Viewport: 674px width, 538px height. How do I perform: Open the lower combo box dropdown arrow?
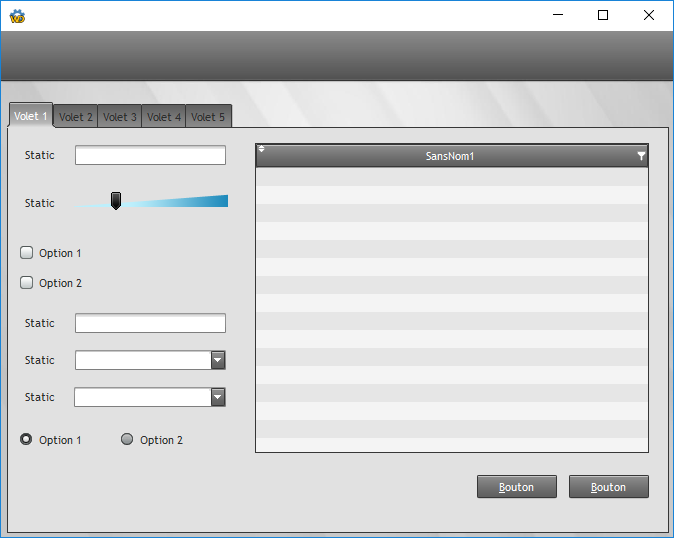[x=218, y=397]
